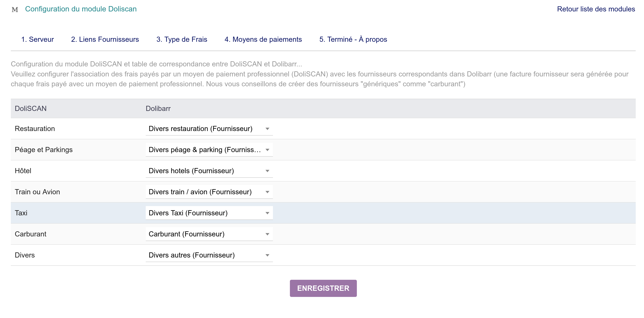The image size is (644, 318).
Task: Expand the Hôtel supplier dropdown
Action: point(209,171)
